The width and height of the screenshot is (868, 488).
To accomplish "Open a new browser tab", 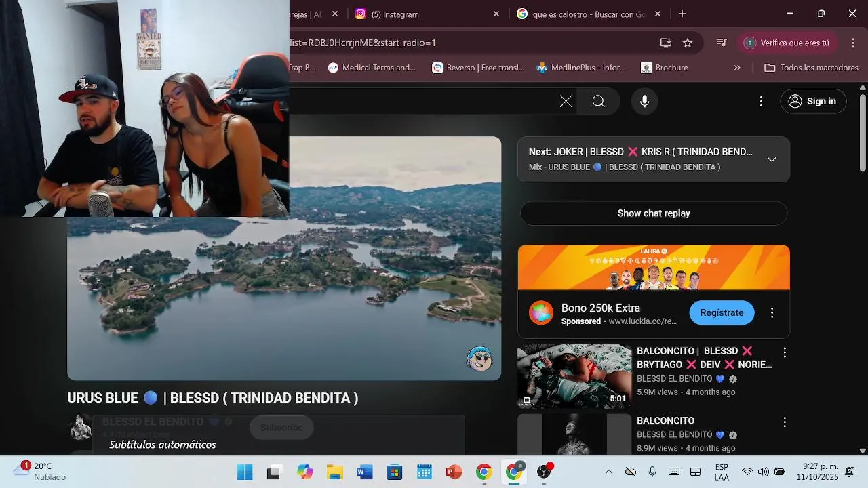I will [682, 14].
